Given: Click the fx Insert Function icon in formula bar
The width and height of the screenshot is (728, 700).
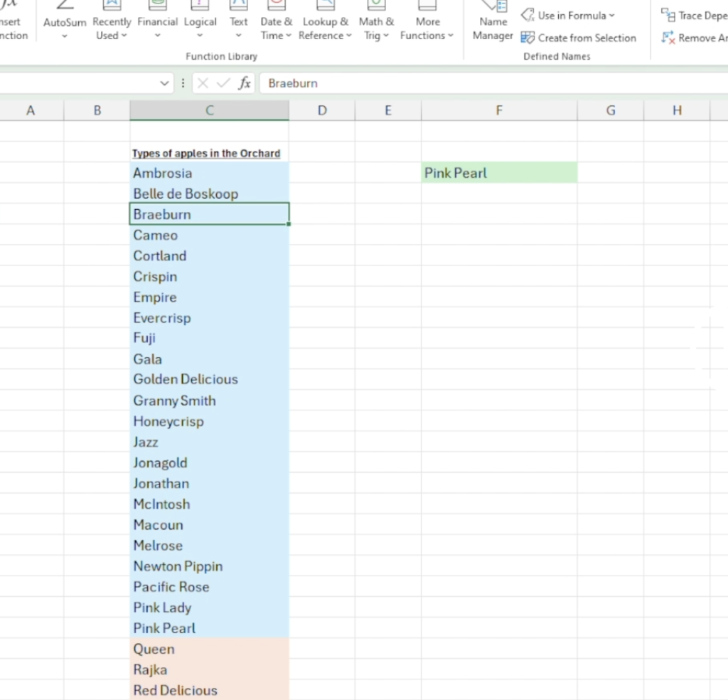Looking at the screenshot, I should click(245, 83).
